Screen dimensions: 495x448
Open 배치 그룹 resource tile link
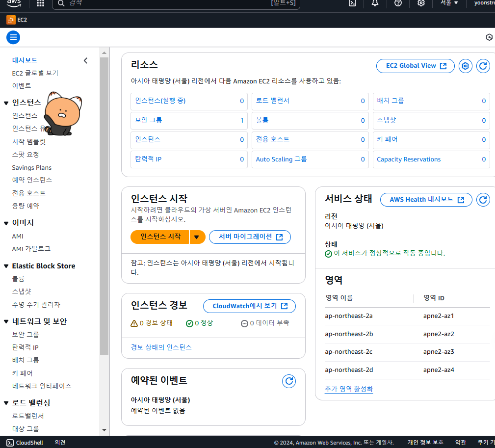[x=390, y=101]
